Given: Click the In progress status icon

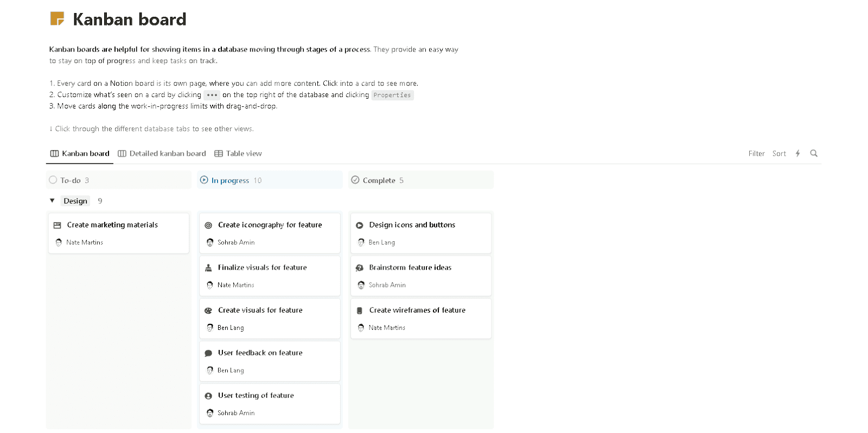Looking at the screenshot, I should (204, 180).
